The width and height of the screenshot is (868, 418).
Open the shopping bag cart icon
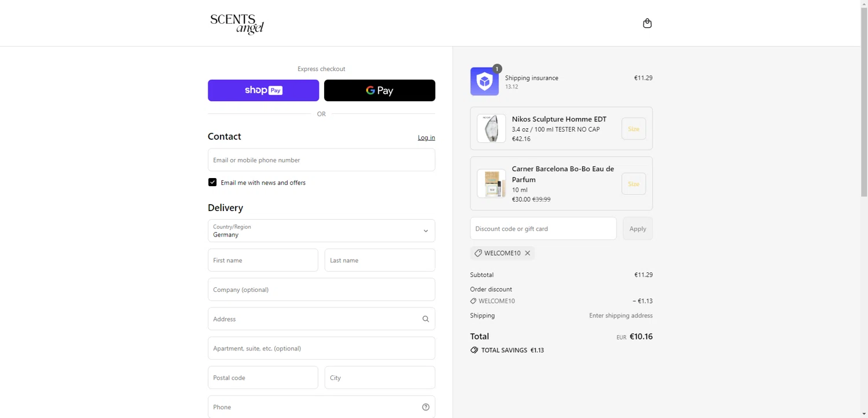coord(647,23)
